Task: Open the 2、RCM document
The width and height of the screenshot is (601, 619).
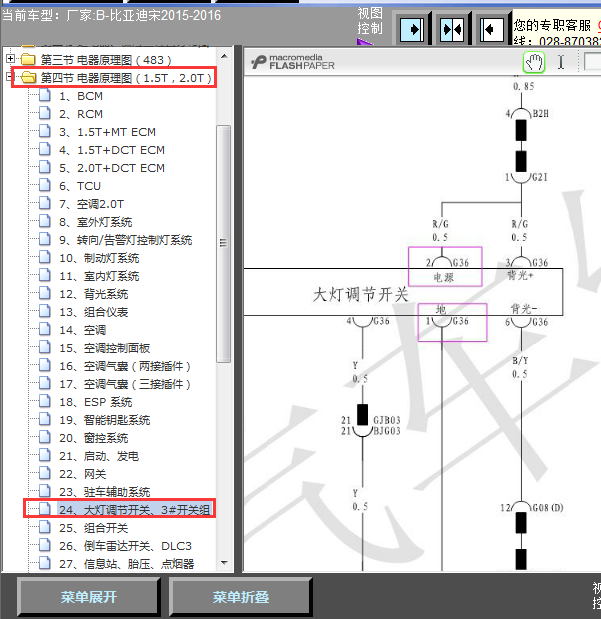Action: [81, 114]
